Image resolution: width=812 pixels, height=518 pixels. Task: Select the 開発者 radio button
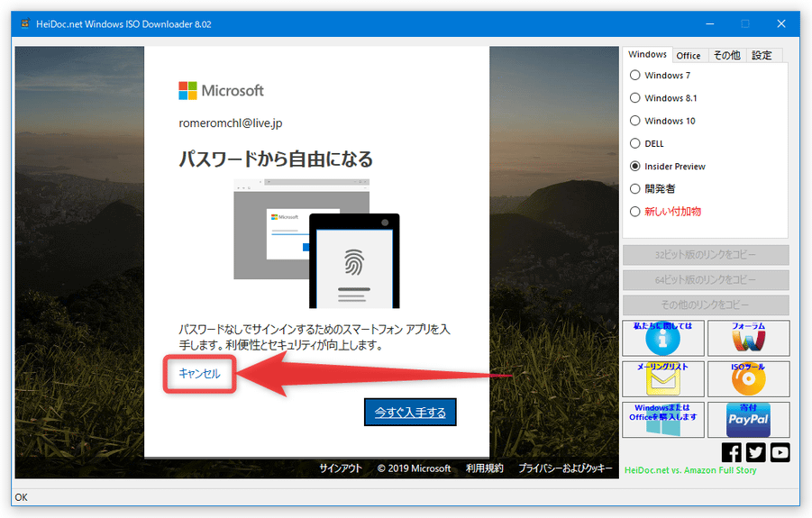(634, 189)
